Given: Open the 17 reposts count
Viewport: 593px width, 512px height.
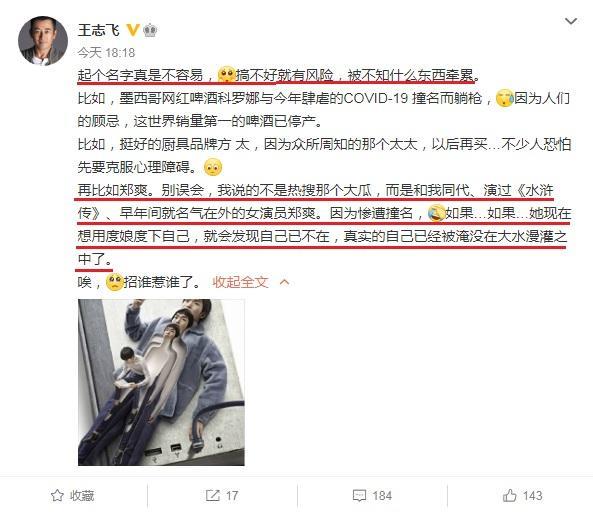Looking at the screenshot, I should 232,495.
